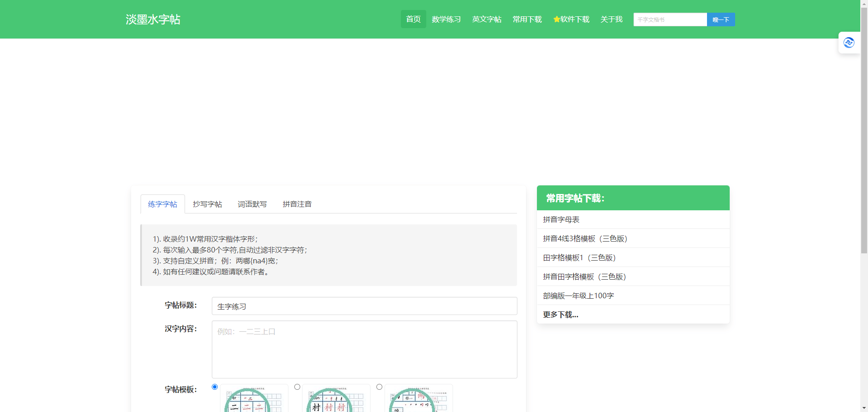The image size is (868, 412).
Task: Go to 英文字帖 in the top menu
Action: [487, 19]
